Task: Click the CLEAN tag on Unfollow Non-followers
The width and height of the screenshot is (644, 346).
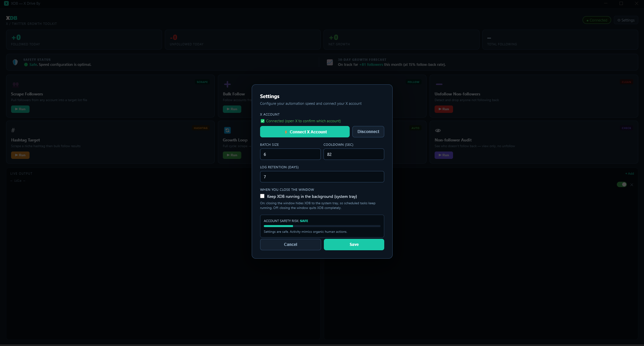Action: tap(626, 82)
